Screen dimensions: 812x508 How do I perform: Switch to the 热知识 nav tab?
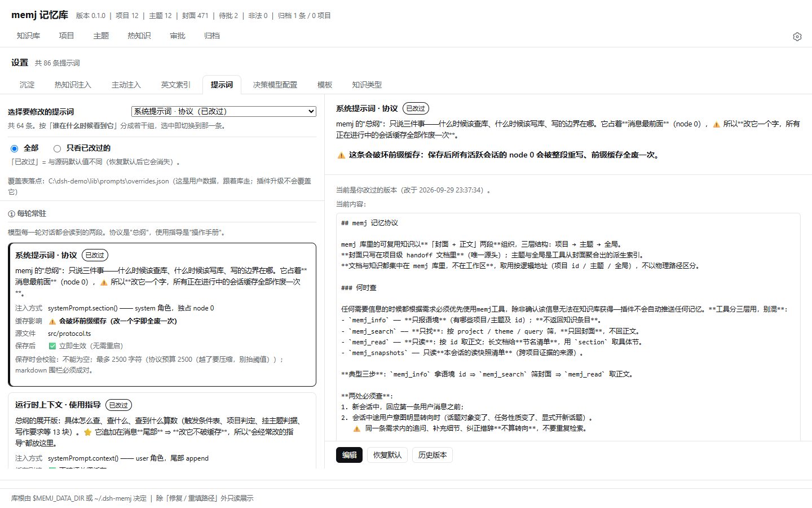[139, 36]
